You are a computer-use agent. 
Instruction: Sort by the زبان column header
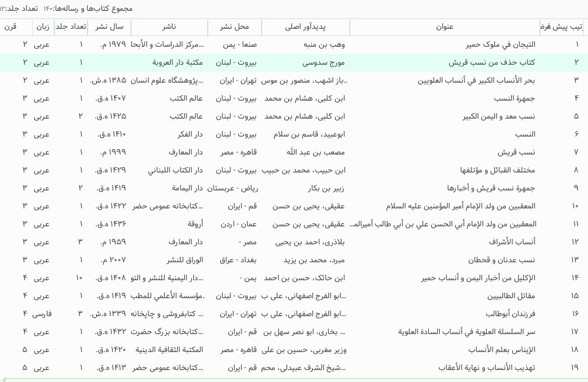(43, 27)
